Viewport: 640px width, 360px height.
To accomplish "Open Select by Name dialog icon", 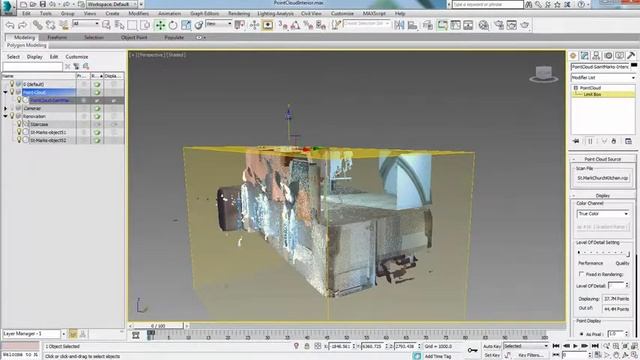I will [119, 25].
